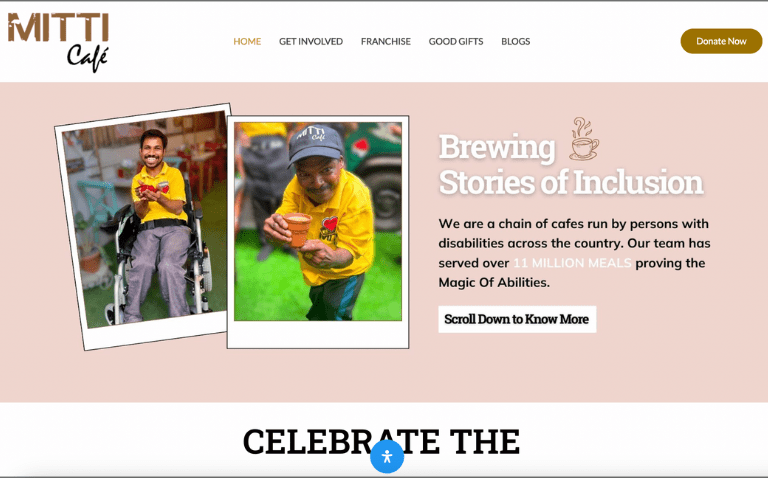Click the blue accessibility widget icon
Screen dimensions: 768x480
[387, 456]
